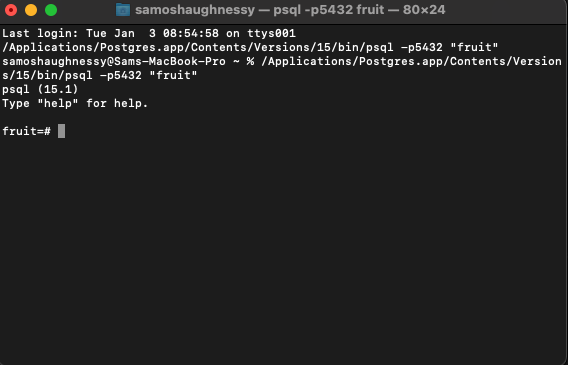This screenshot has width=568, height=365.
Task: Close the psql terminal window
Action: pos(11,10)
